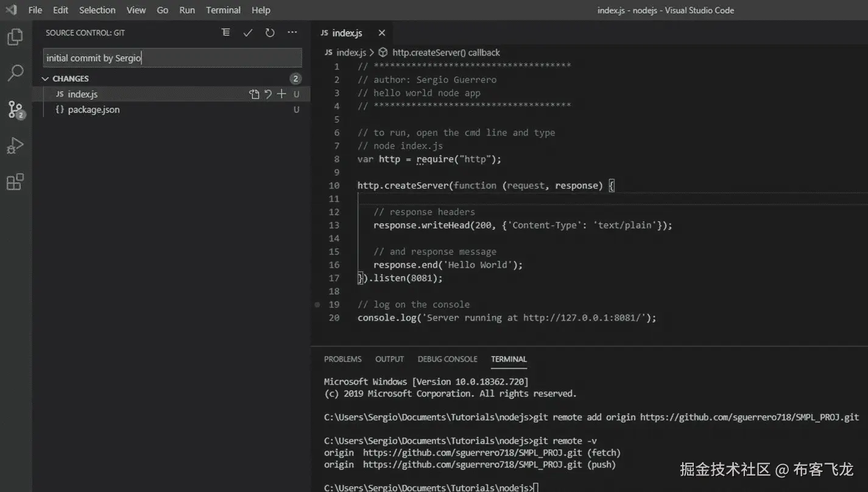Click '.listen(8081)' on line 17
This screenshot has height=492, width=868.
pos(403,278)
